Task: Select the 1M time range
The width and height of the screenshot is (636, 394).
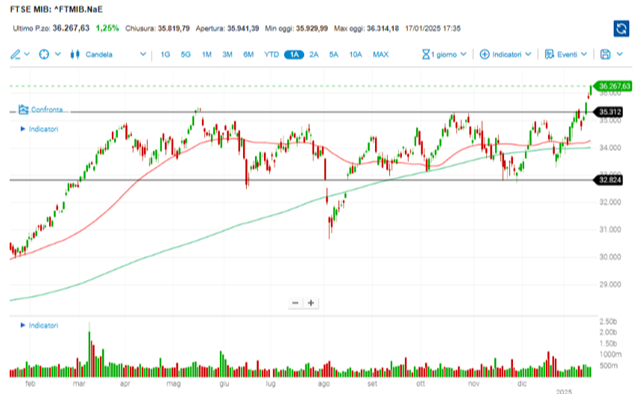Action: [206, 54]
